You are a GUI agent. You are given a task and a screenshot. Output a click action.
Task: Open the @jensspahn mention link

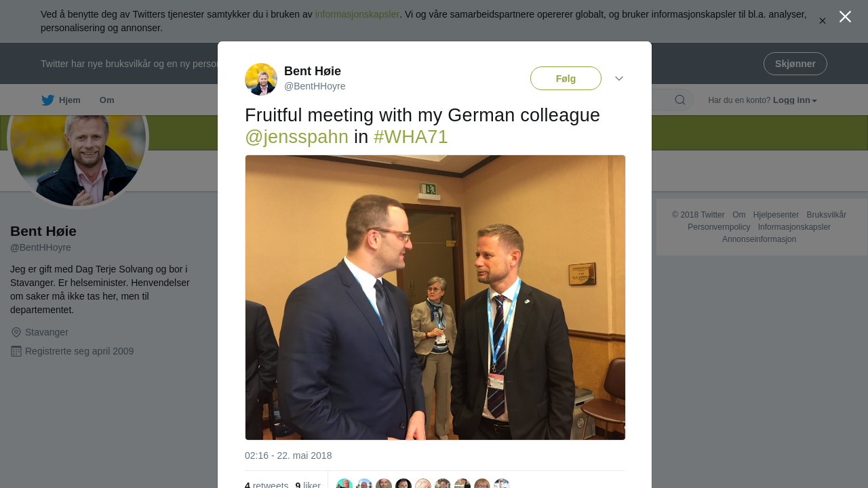[x=296, y=137]
